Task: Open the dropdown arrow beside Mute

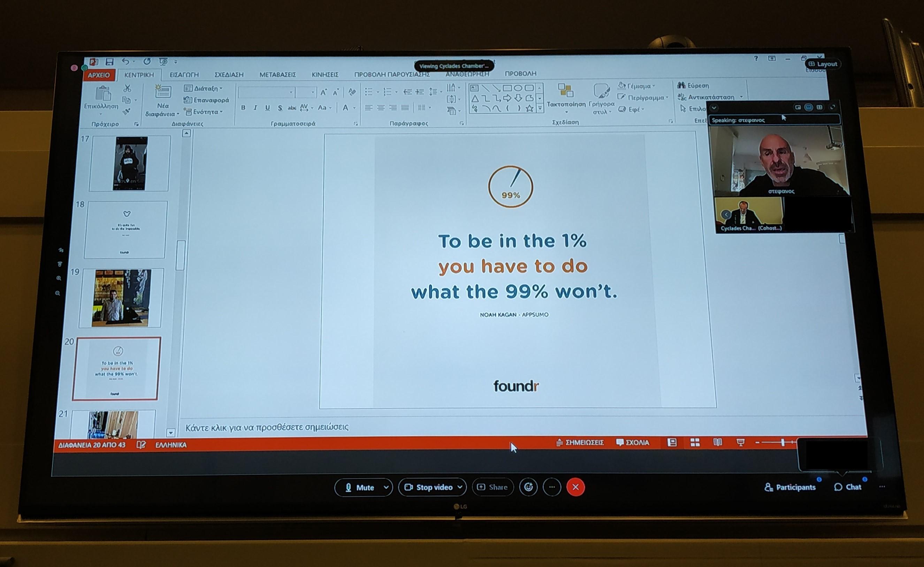Action: pyautogui.click(x=386, y=488)
